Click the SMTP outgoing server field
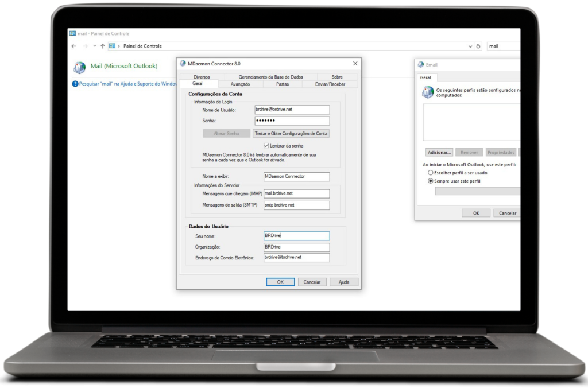The width and height of the screenshot is (588, 392). pos(297,205)
